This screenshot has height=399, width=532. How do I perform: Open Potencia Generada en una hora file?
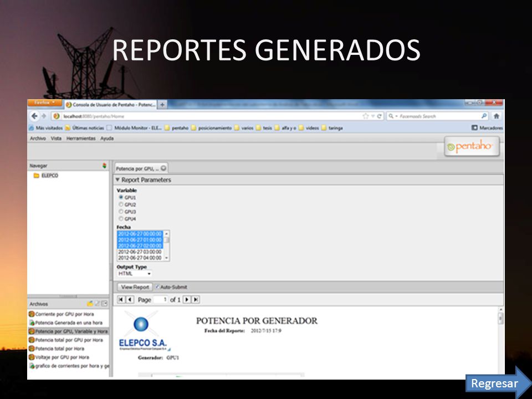coord(65,323)
